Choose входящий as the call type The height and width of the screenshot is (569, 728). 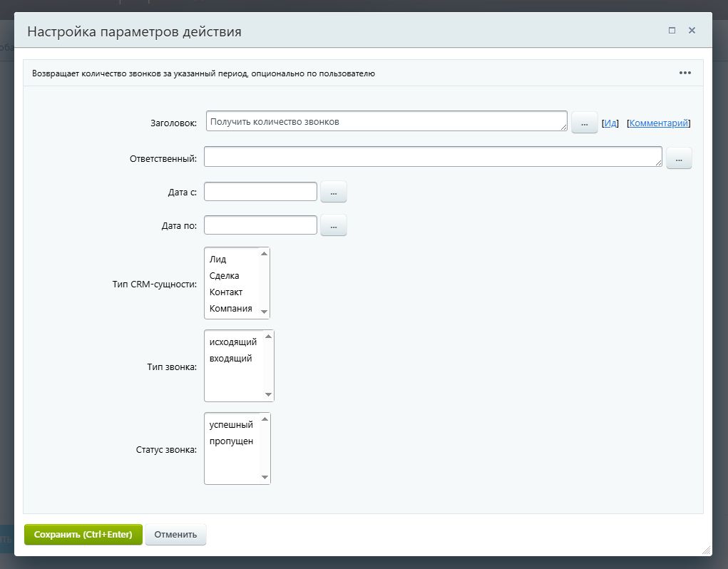point(232,358)
